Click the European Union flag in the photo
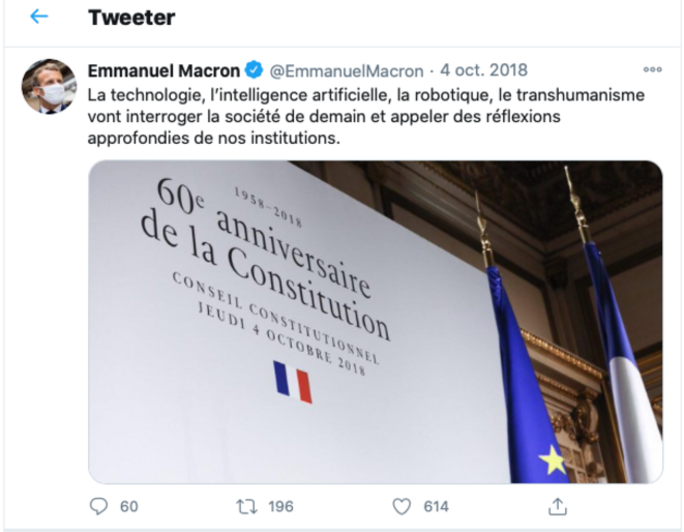Screen dimensions: 684x532 (525, 400)
